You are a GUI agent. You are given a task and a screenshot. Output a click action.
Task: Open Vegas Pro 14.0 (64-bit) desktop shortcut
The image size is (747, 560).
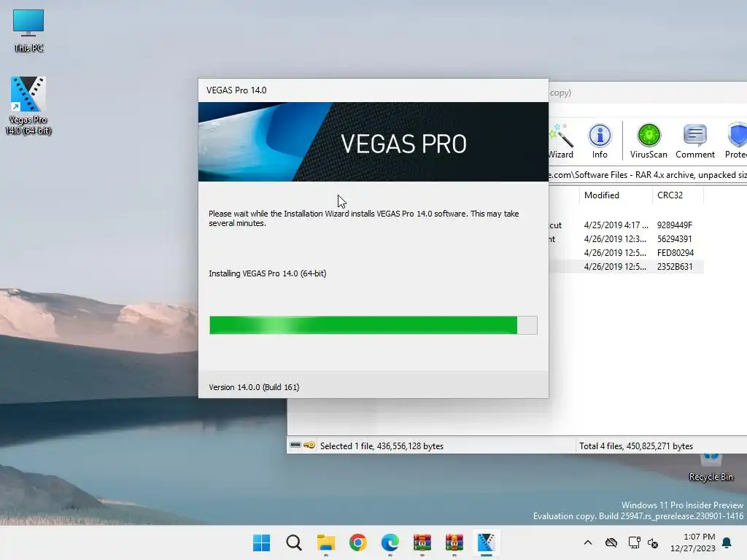(28, 105)
